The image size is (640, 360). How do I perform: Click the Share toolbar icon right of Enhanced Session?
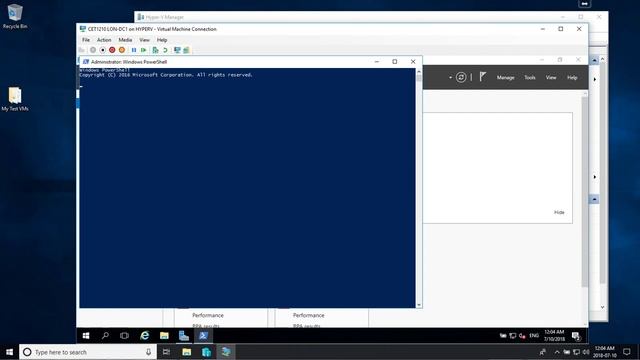click(x=186, y=50)
